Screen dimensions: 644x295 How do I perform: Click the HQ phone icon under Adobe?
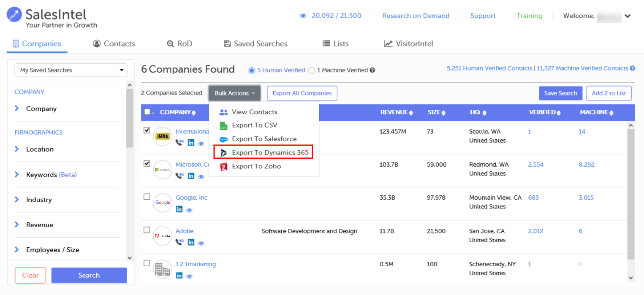tap(180, 242)
